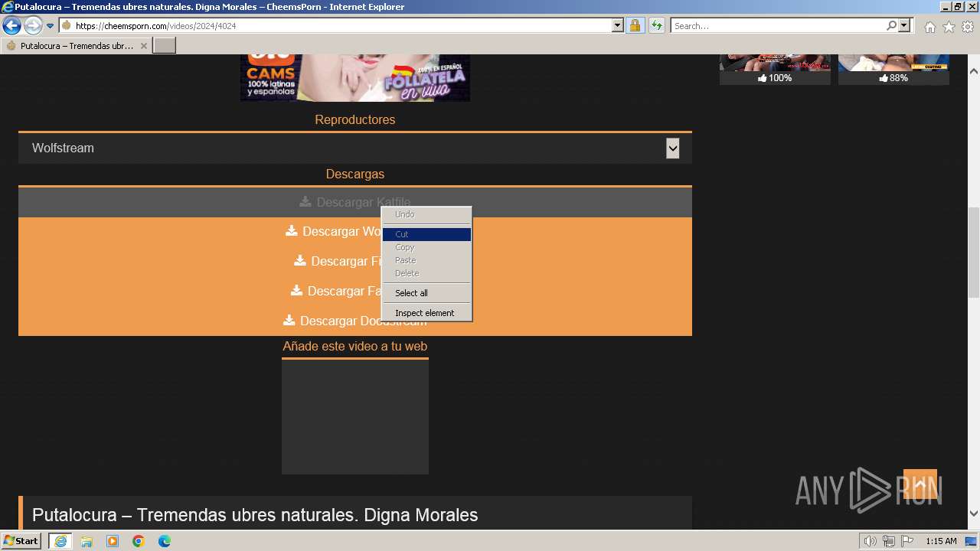Open Favorites star icon
Screen dimensions: 980x551
949,27
